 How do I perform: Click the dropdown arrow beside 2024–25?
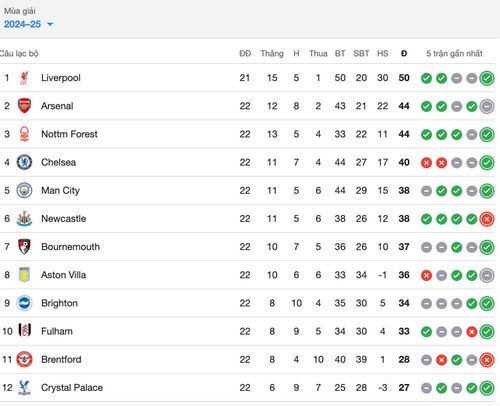(50, 24)
